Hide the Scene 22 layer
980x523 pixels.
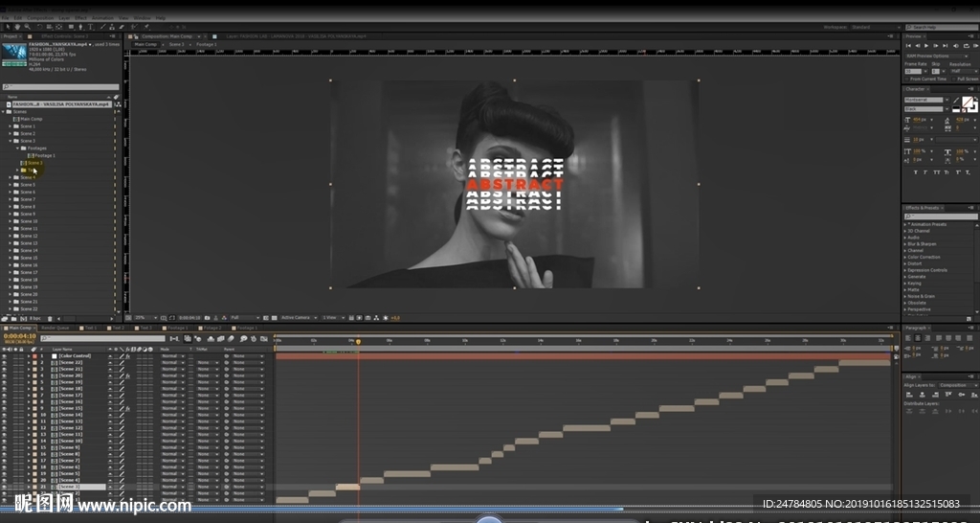[x=4, y=362]
